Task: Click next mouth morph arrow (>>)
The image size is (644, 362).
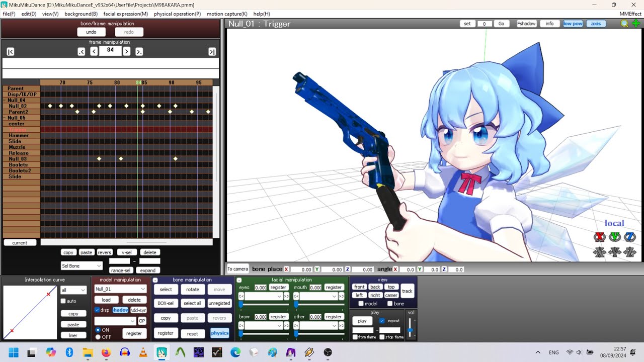Action: pos(342,296)
